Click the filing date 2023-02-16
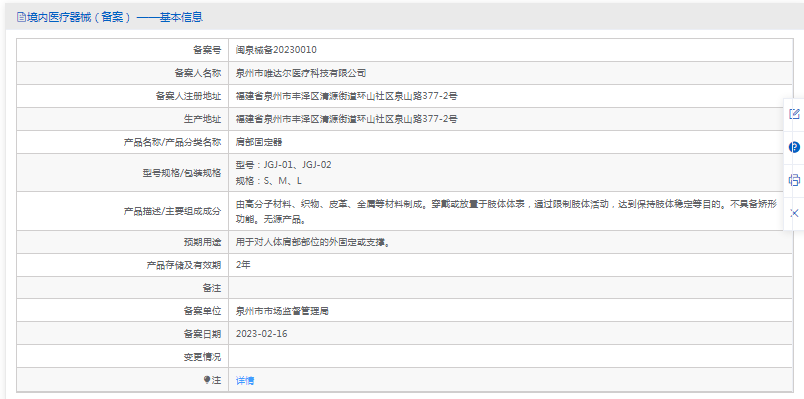Image resolution: width=804 pixels, height=399 pixels. pos(262,334)
